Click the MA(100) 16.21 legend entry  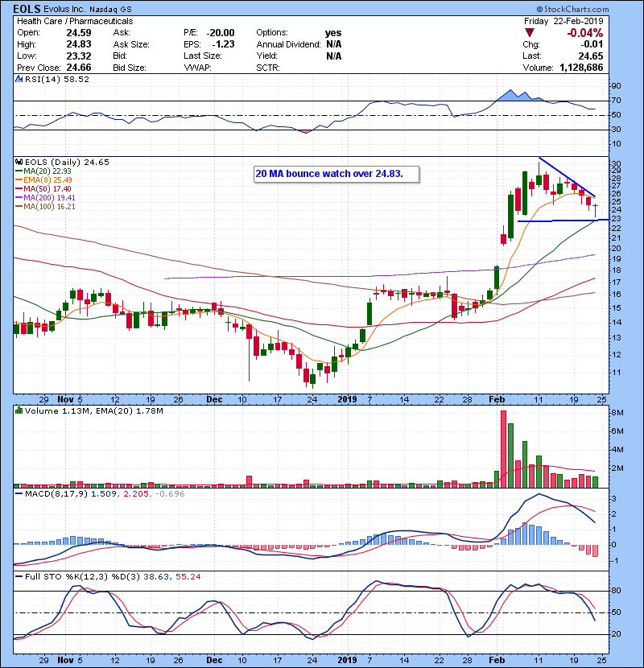45,207
